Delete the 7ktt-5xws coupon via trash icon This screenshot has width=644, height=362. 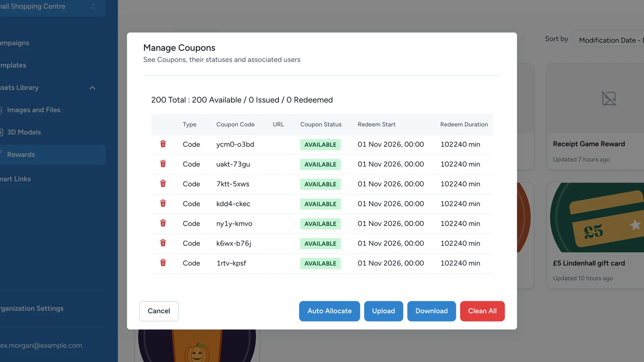[163, 183]
